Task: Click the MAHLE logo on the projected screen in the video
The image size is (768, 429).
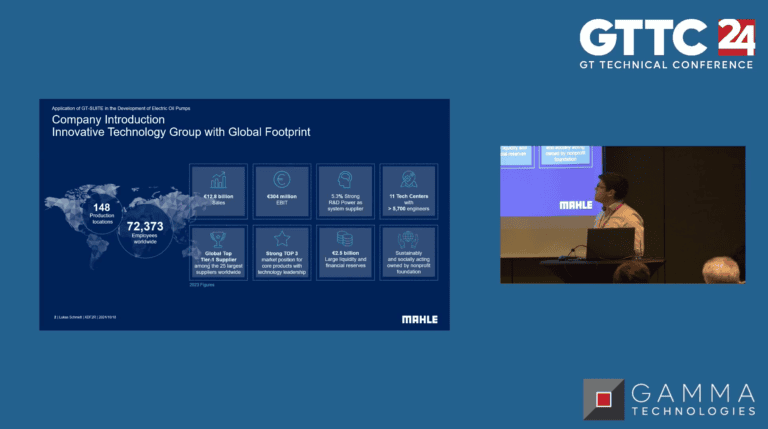Action: point(576,205)
